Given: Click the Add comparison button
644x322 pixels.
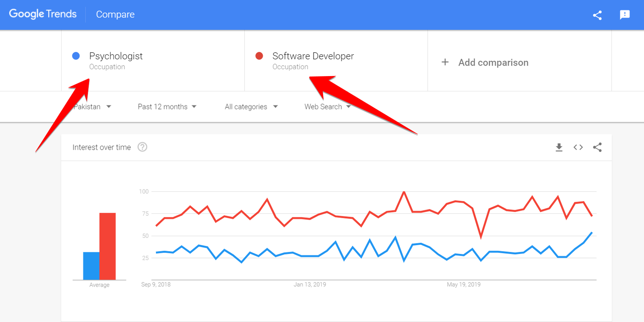Looking at the screenshot, I should click(x=493, y=62).
